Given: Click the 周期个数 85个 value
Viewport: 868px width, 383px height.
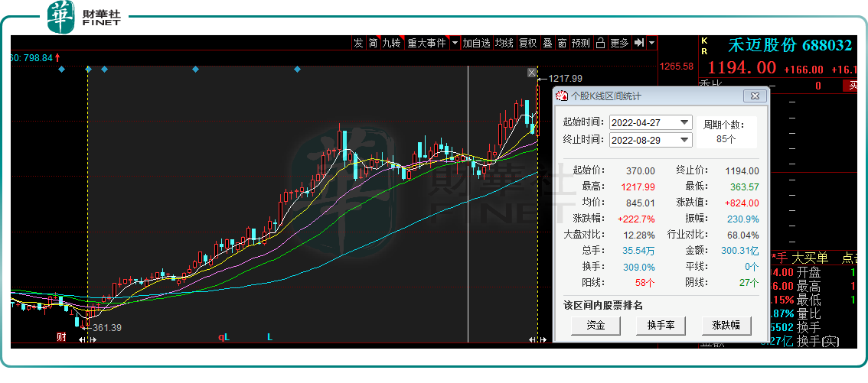Looking at the screenshot, I should pos(726,139).
